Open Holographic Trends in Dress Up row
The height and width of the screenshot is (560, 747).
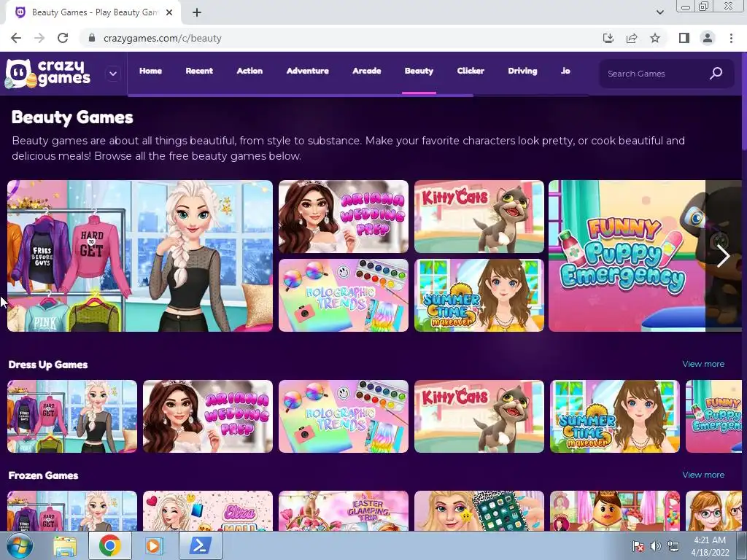(344, 416)
